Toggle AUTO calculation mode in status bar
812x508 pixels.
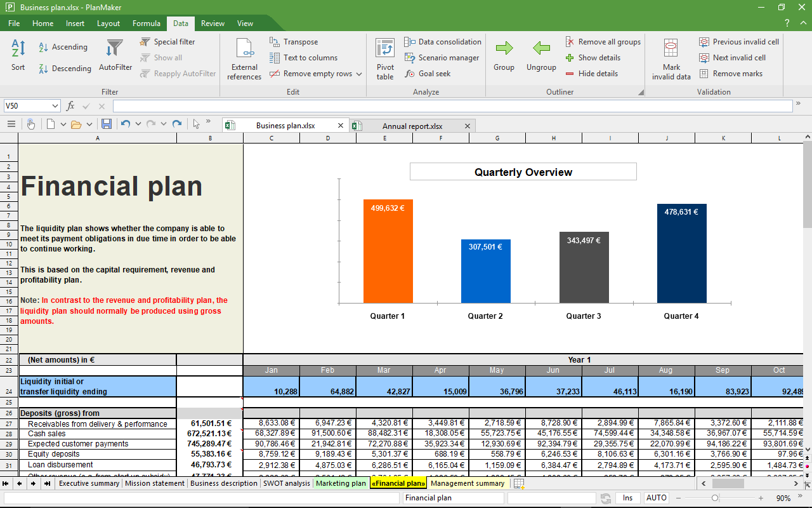coord(656,498)
